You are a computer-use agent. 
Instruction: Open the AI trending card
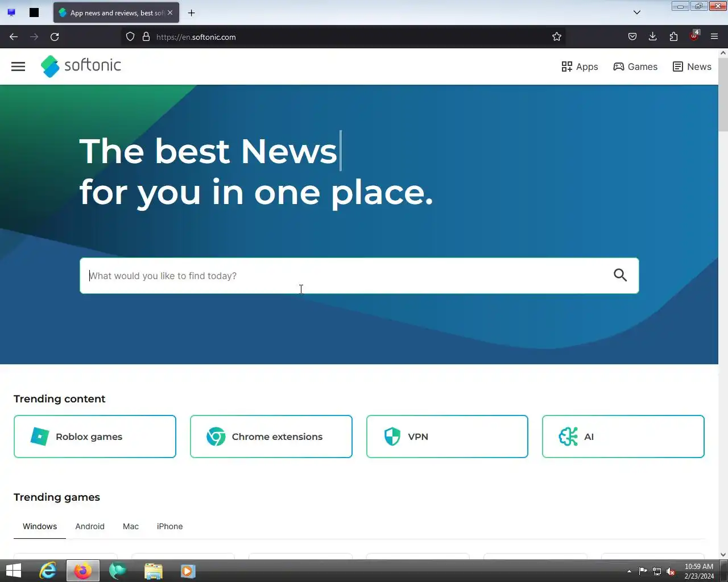click(623, 436)
